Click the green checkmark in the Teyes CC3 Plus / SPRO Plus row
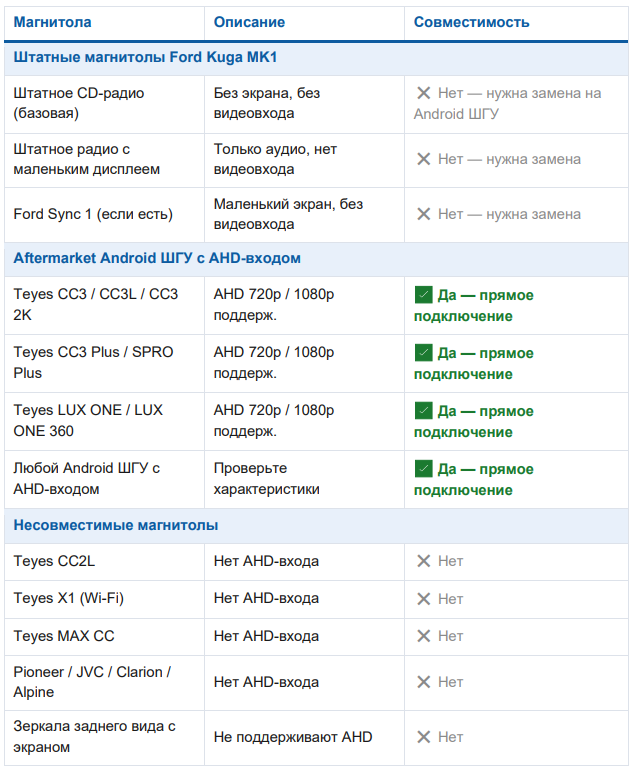The width and height of the screenshot is (635, 771). [x=423, y=353]
